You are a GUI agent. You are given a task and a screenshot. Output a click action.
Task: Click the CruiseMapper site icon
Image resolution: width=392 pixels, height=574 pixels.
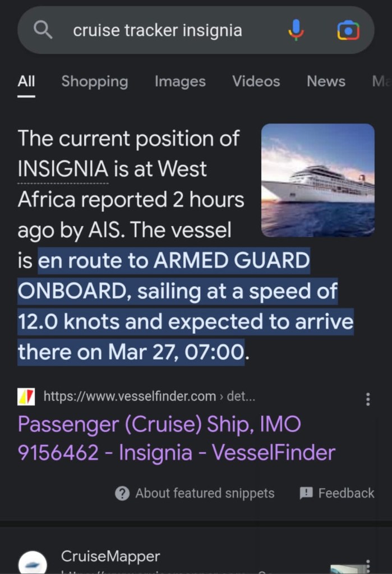click(x=33, y=562)
